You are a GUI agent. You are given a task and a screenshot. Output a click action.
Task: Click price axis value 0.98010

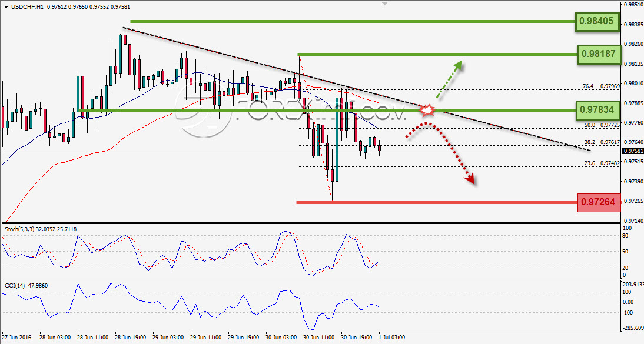[633, 84]
